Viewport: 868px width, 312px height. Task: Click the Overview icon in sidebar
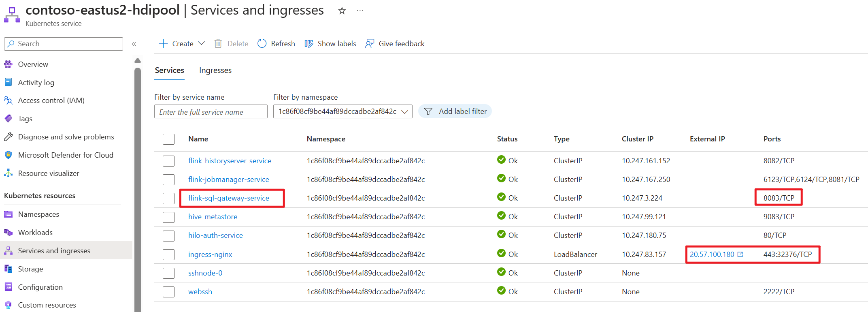click(8, 64)
